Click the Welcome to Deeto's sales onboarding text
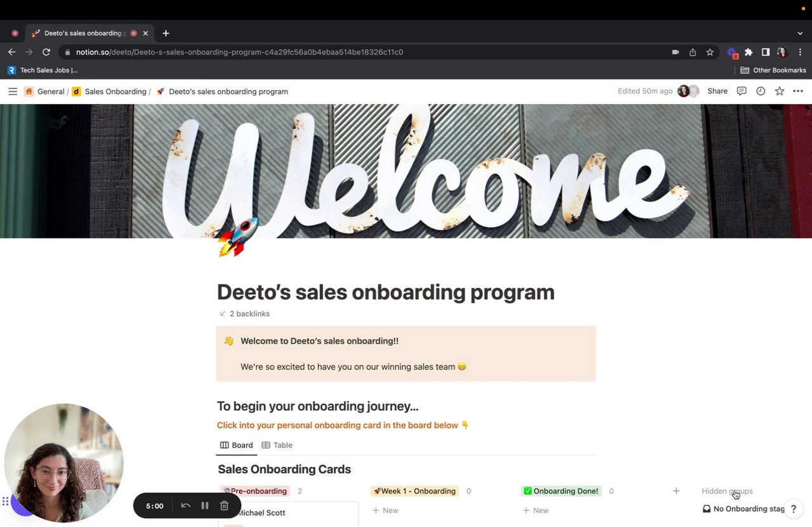812x527 pixels. [x=320, y=341]
